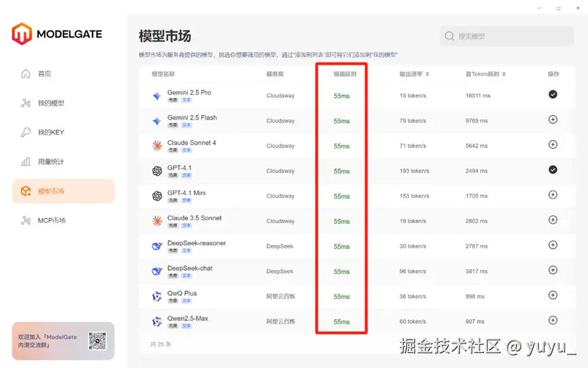
Task: Click the node icon beside 我的模型
Action: (x=25, y=103)
